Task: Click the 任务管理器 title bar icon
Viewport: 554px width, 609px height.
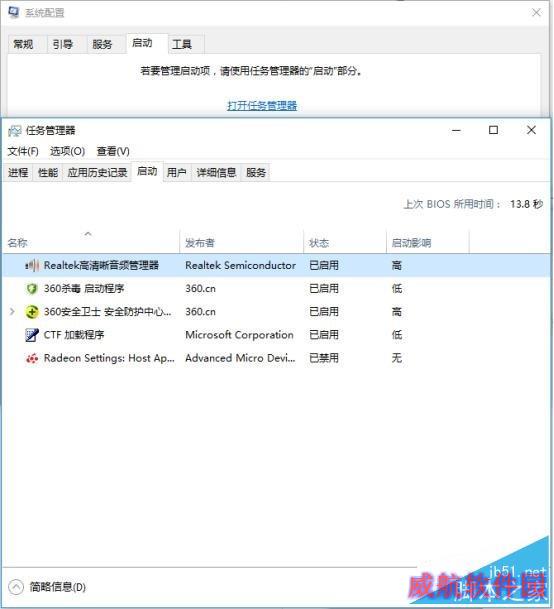Action: click(15, 131)
